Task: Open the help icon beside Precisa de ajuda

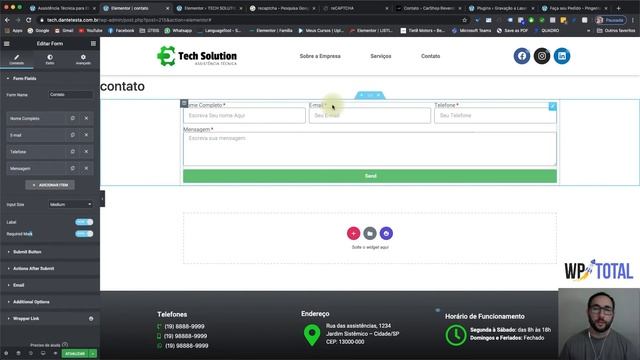Action: tap(65, 345)
